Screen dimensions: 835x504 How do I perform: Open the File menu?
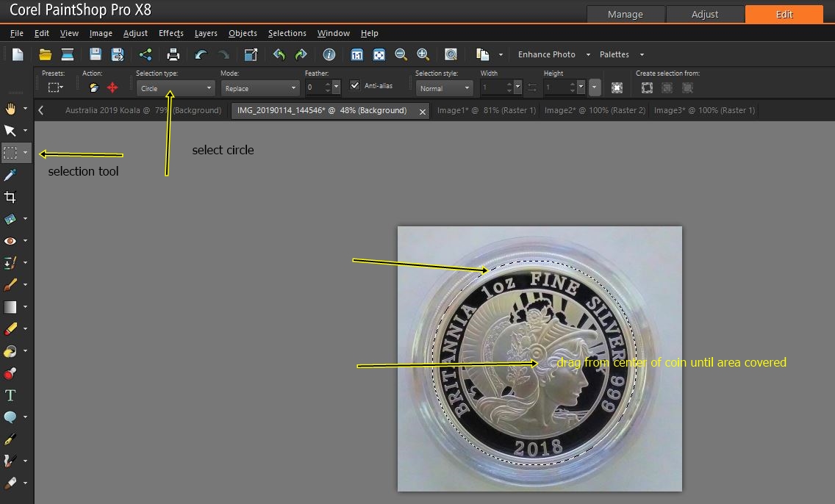pyautogui.click(x=16, y=33)
